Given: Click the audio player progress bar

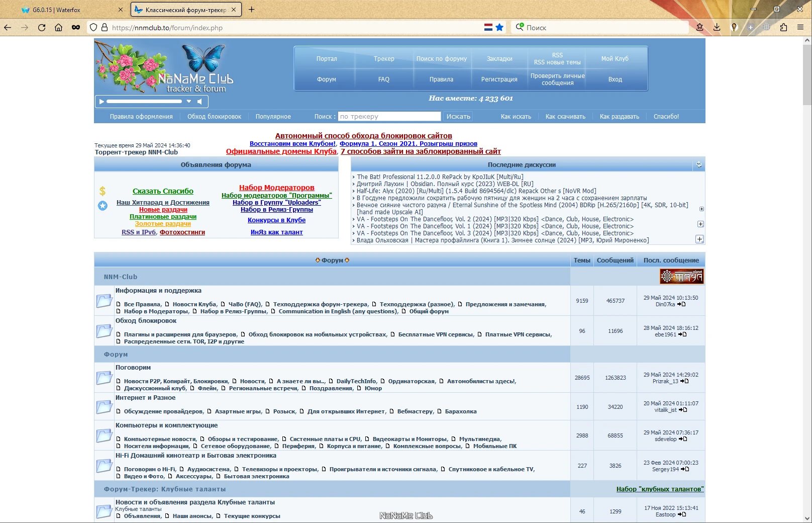Looking at the screenshot, I should pyautogui.click(x=144, y=102).
